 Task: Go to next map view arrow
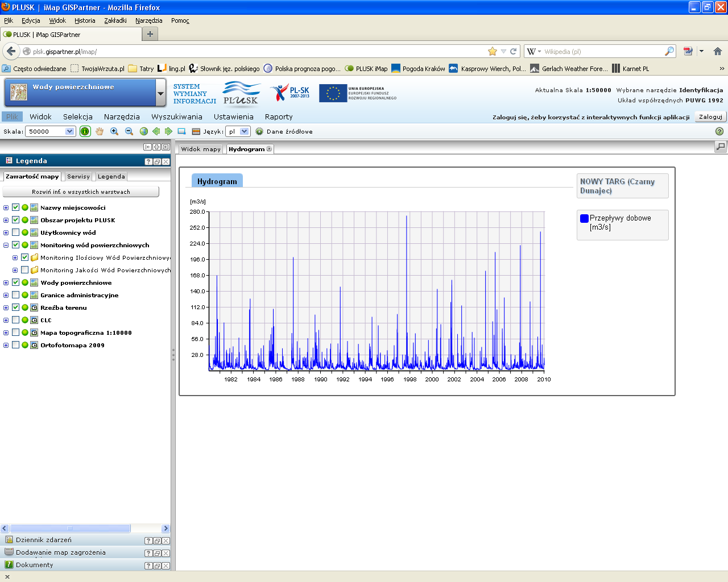(x=168, y=131)
